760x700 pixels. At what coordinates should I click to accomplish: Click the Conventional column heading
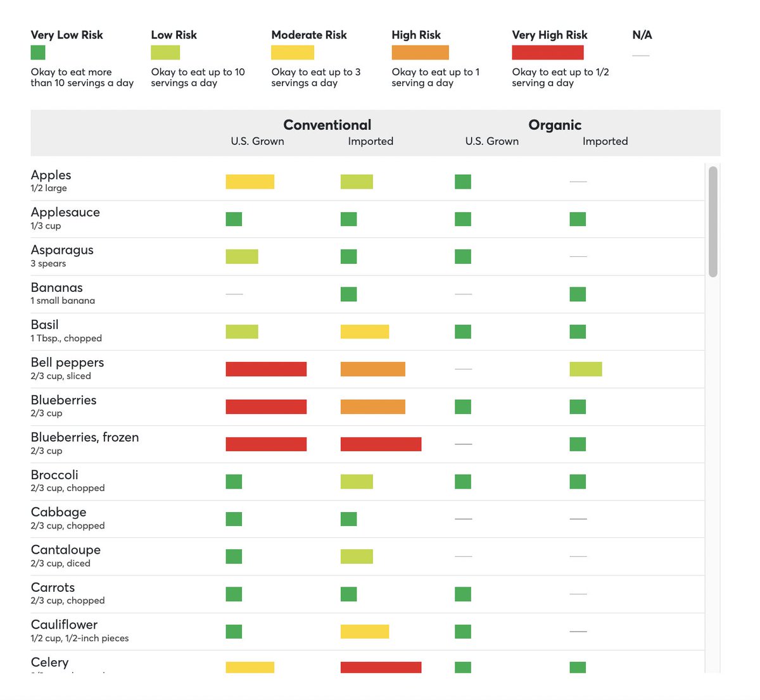click(327, 125)
